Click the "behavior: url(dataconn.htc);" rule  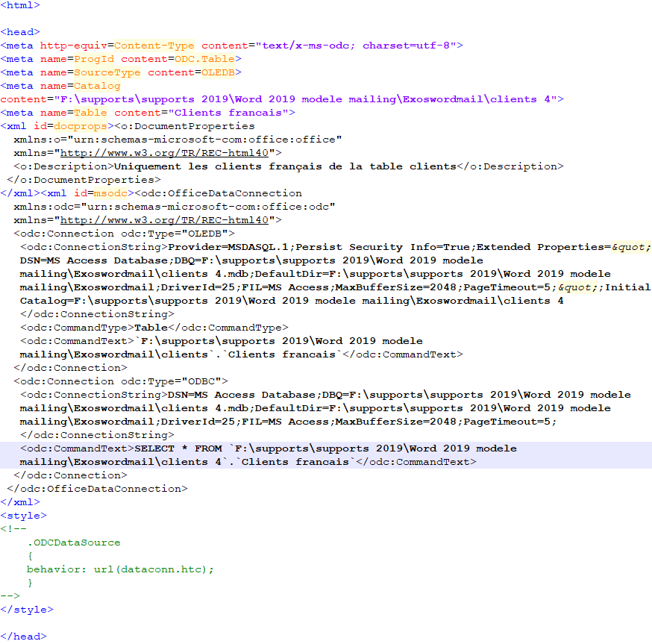click(121, 569)
